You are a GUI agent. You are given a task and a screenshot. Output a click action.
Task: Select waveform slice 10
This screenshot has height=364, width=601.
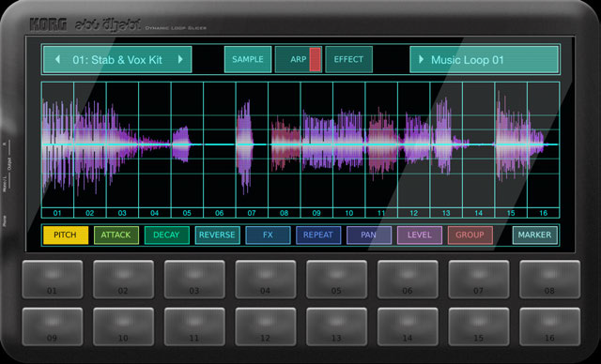click(x=348, y=149)
